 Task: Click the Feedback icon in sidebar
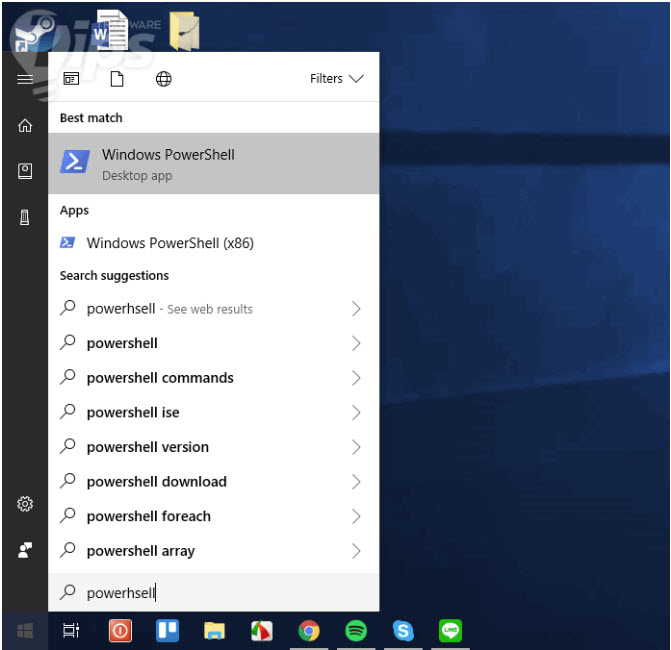(25, 550)
